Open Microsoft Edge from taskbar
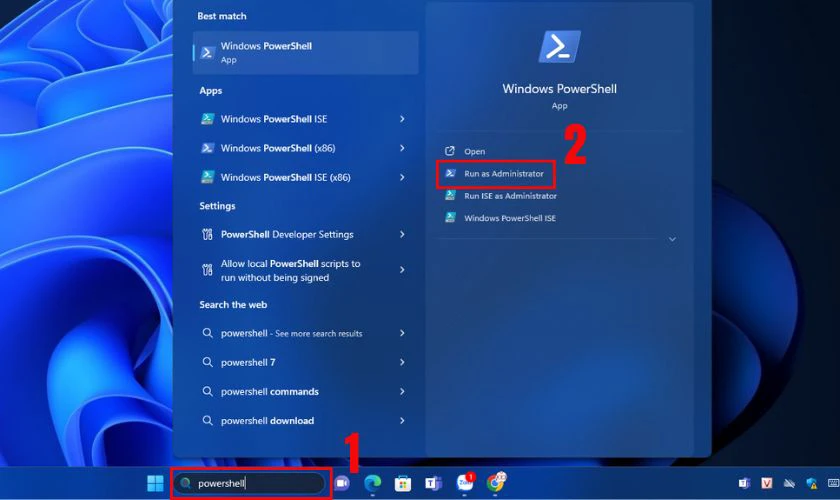Image resolution: width=840 pixels, height=500 pixels. [372, 483]
